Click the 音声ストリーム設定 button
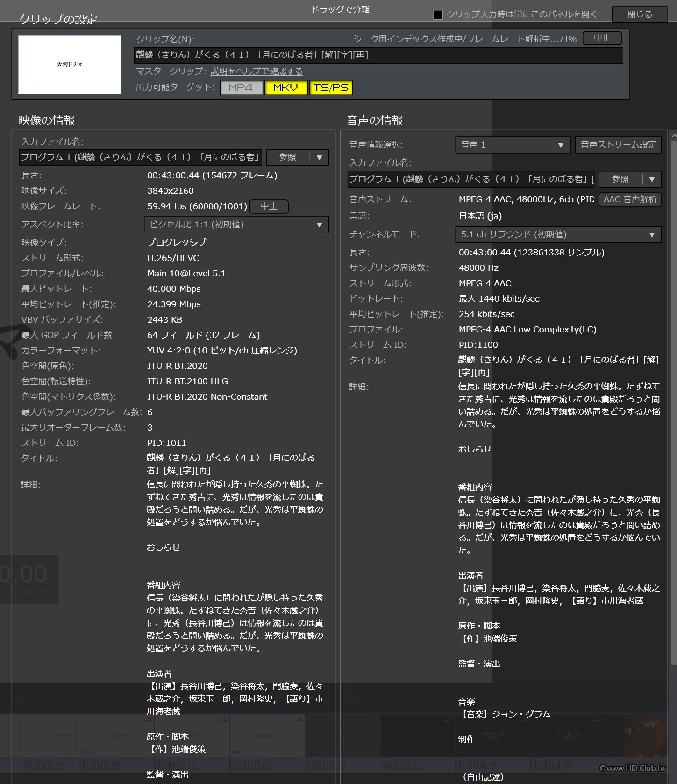Image resolution: width=677 pixels, height=784 pixels. (618, 145)
